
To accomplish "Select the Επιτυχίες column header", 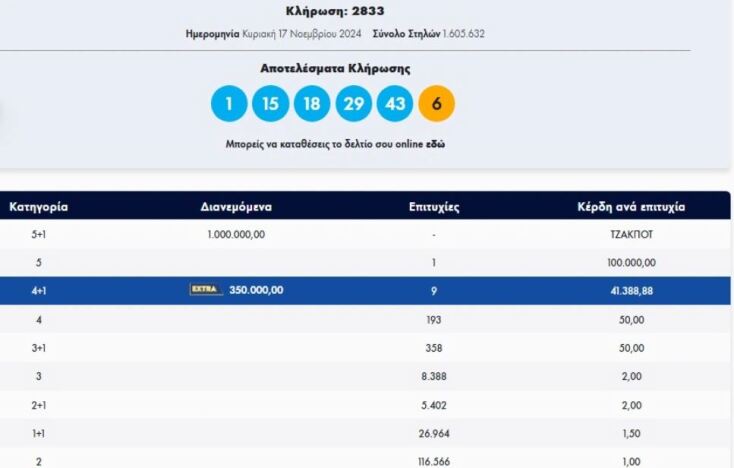I will tap(434, 207).
